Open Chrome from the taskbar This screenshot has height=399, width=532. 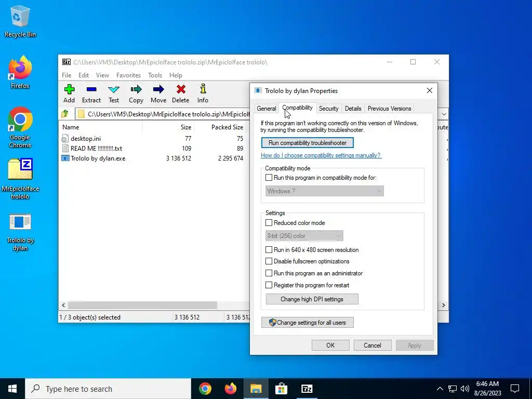pyautogui.click(x=205, y=389)
